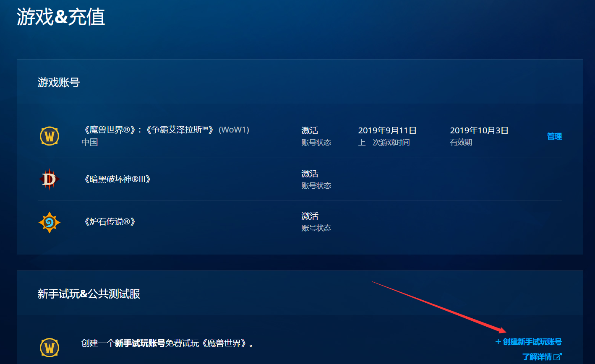Click the 上一次游戏时间 label
The width and height of the screenshot is (595, 364).
click(x=384, y=143)
